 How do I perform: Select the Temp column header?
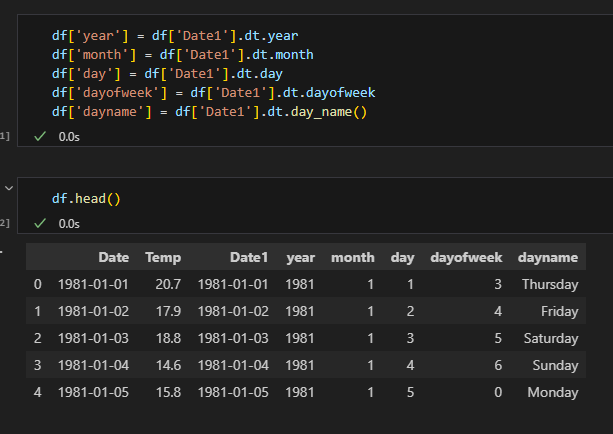tap(163, 257)
